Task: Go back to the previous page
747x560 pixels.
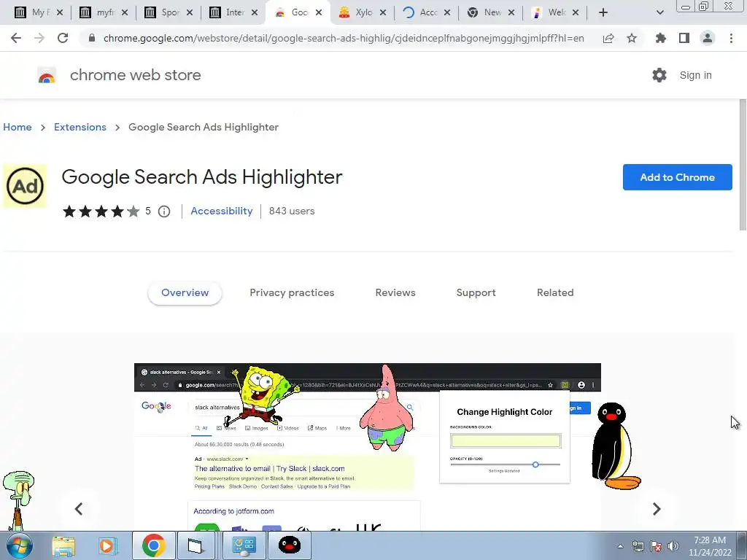Action: (16, 38)
